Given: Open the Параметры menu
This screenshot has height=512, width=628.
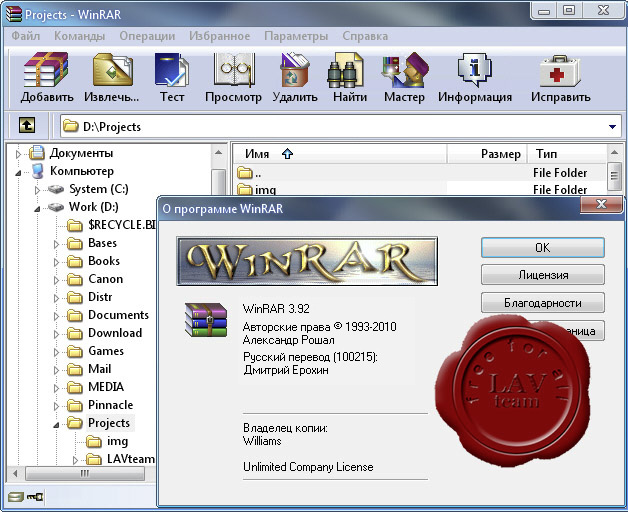Looking at the screenshot, I should click(x=296, y=36).
